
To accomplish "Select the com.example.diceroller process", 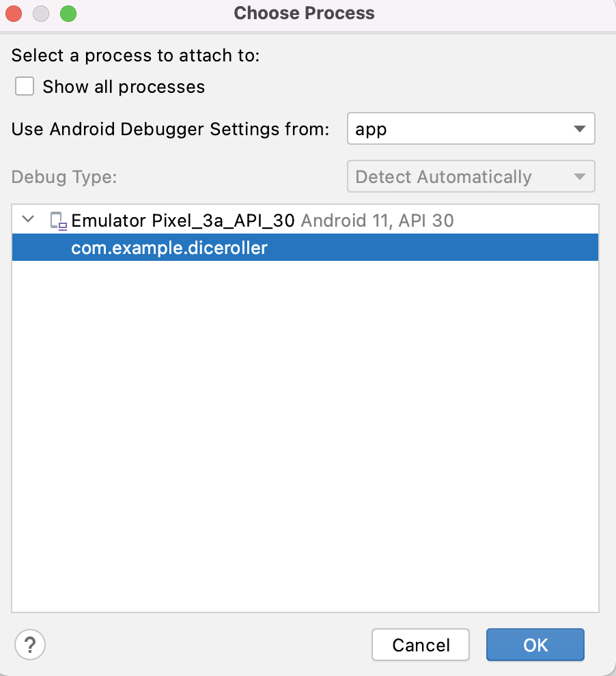I will pyautogui.click(x=169, y=248).
